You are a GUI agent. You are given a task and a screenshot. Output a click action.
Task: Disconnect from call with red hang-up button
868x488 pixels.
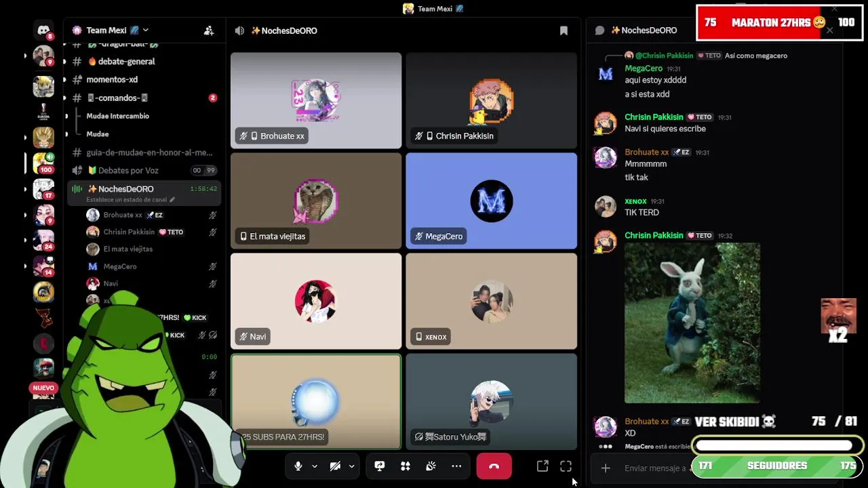click(494, 466)
